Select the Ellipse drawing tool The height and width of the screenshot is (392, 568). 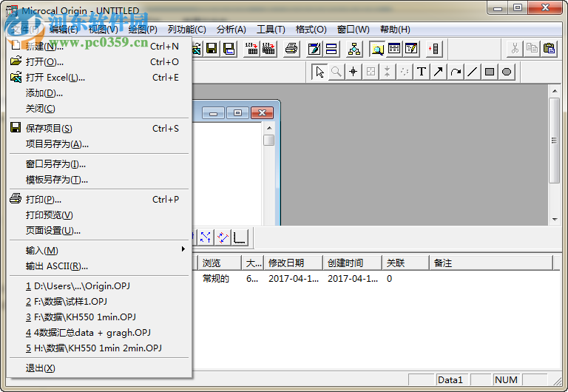507,72
